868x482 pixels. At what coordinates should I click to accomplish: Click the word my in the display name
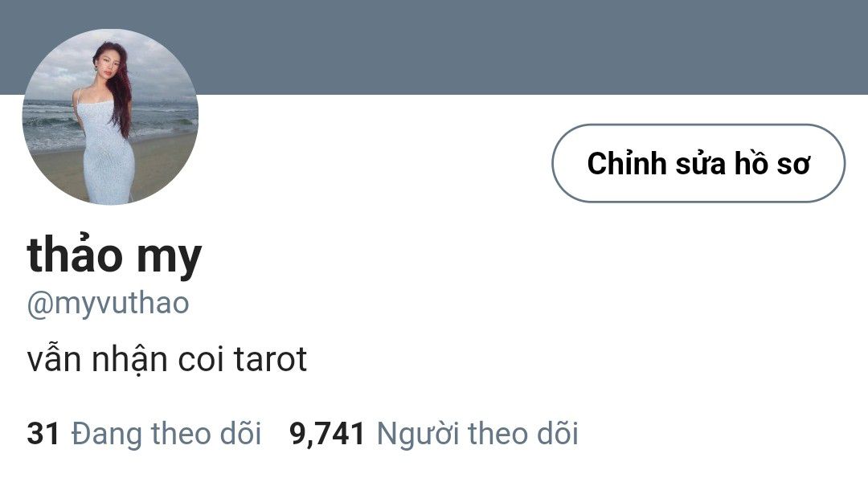click(169, 259)
